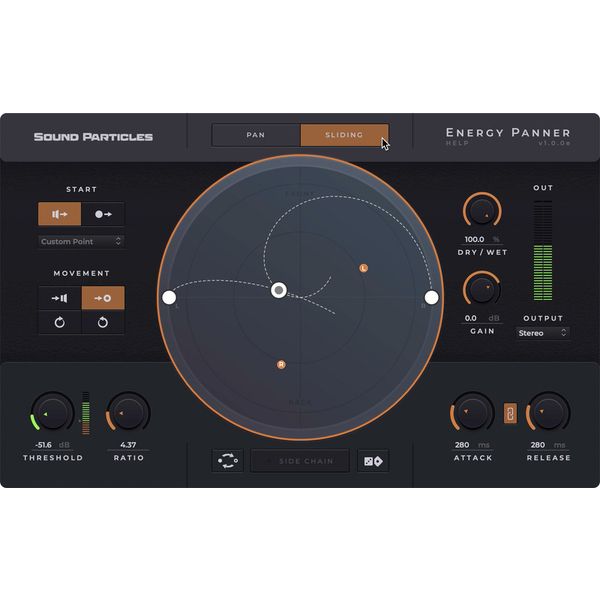600x600 pixels.
Task: Switch to the Sliding tab
Action: pyautogui.click(x=344, y=135)
